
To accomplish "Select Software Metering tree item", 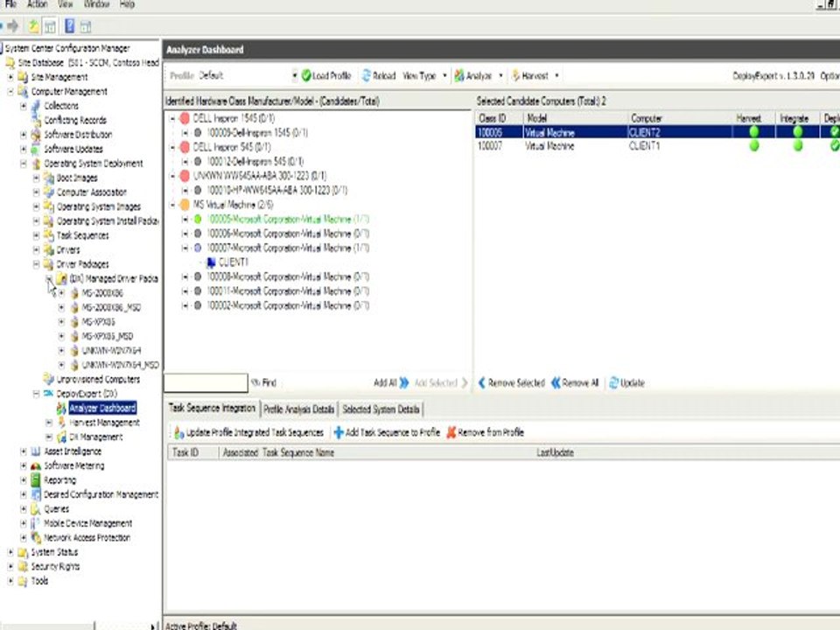I will [73, 466].
